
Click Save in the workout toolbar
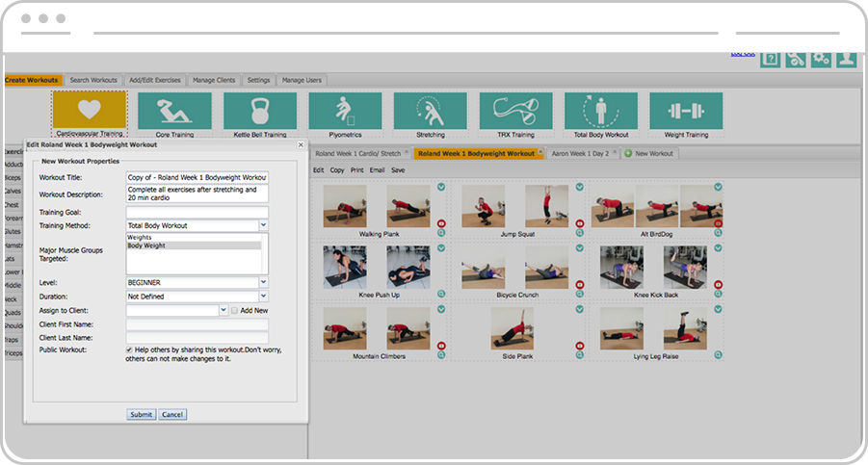point(398,170)
